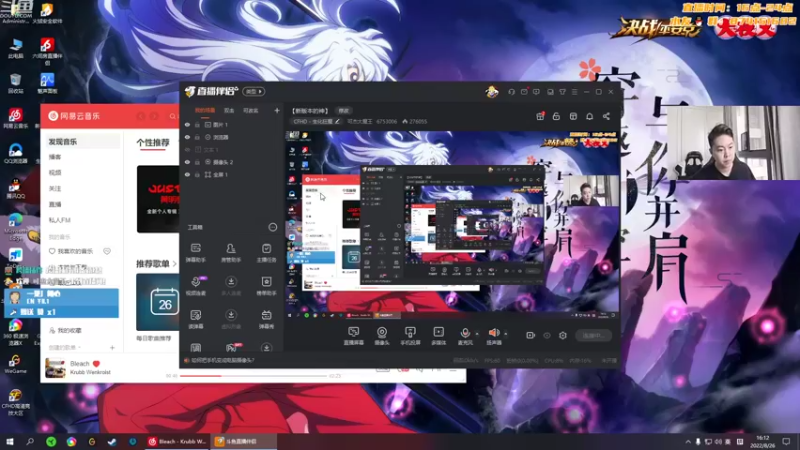Add 多媒体 media source
The image size is (800, 450).
pos(438,336)
